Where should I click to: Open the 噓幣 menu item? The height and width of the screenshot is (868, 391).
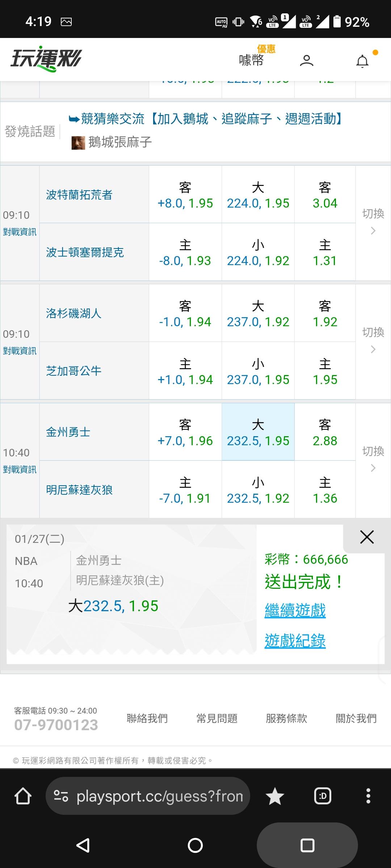pos(251,60)
